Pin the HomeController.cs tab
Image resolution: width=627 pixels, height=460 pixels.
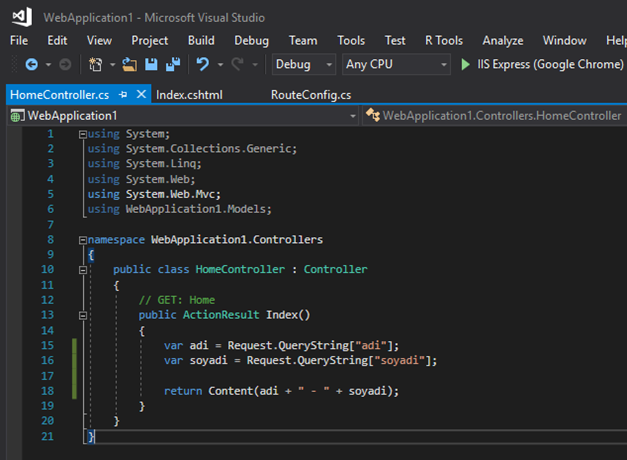point(123,95)
